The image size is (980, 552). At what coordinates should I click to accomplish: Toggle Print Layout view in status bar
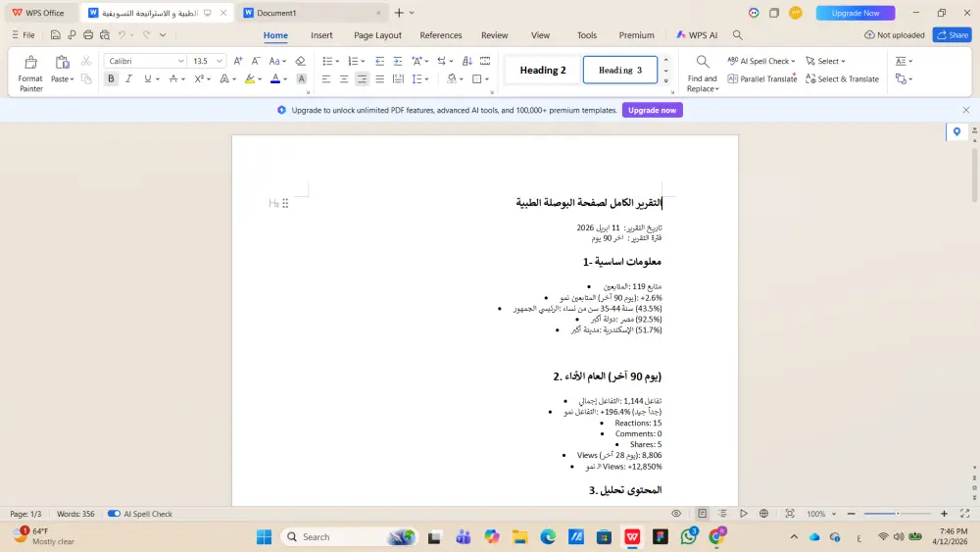point(703,514)
